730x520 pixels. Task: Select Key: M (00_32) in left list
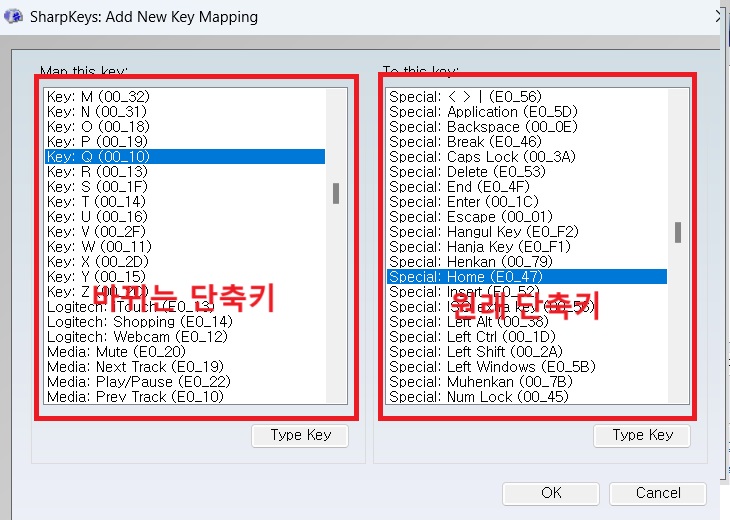coord(185,96)
